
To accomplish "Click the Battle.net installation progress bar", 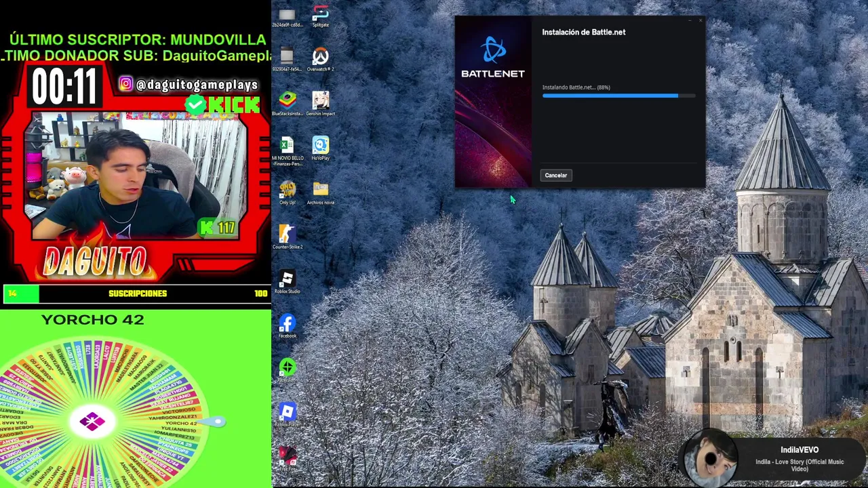I will (x=618, y=96).
